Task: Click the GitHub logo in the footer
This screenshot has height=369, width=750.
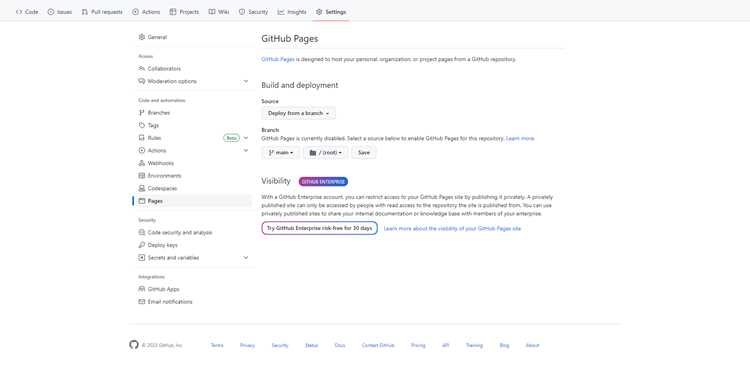Action: click(134, 345)
